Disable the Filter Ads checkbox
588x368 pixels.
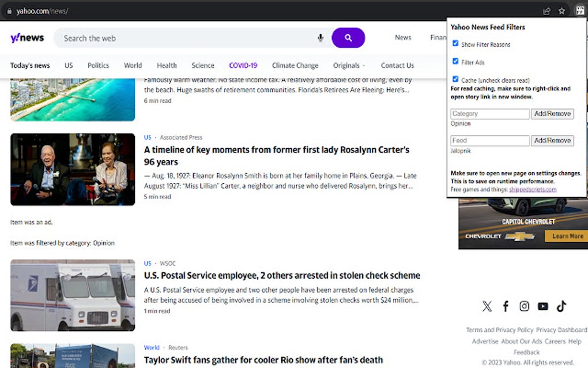coord(455,61)
